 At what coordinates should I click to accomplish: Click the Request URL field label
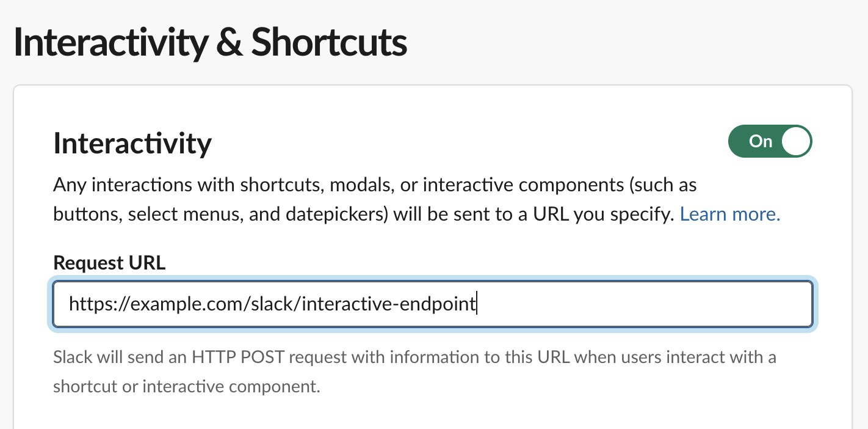point(109,262)
